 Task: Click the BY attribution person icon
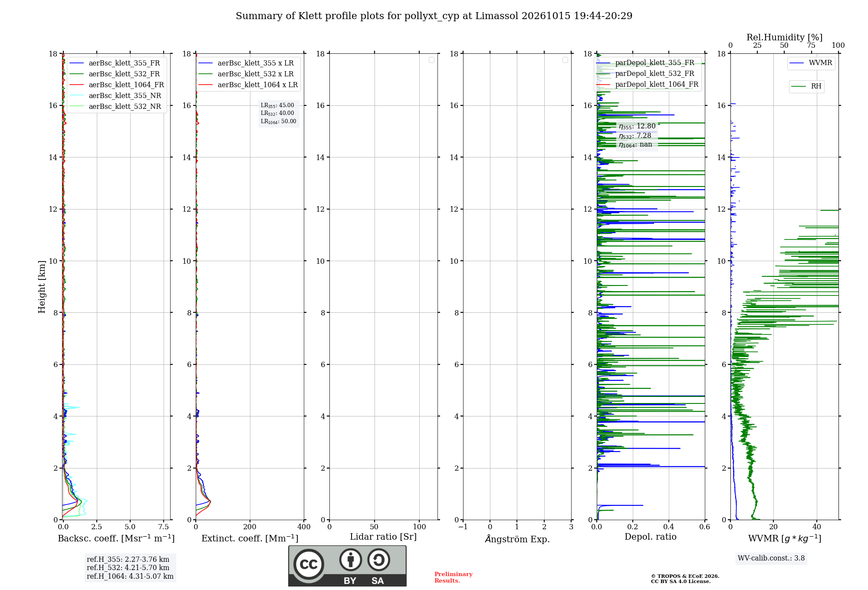[351, 560]
